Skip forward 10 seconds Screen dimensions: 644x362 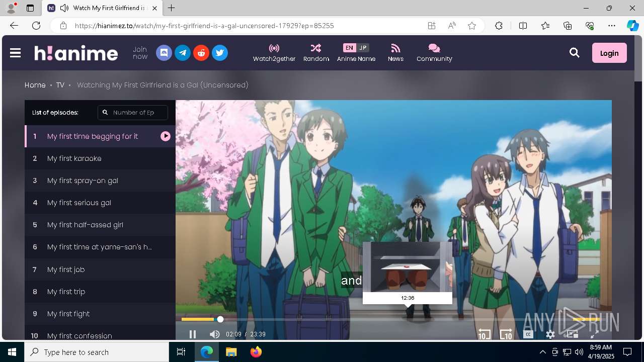pyautogui.click(x=506, y=334)
